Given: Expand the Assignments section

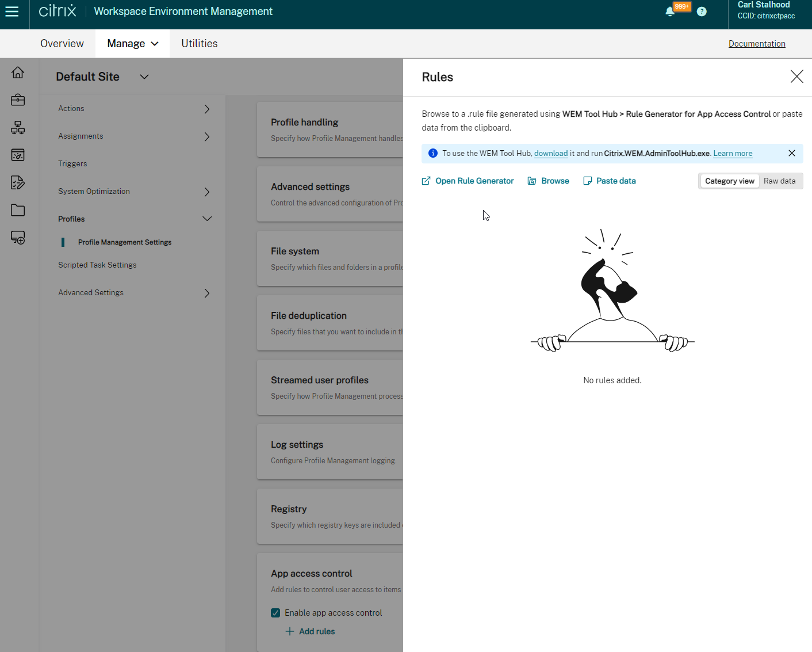Looking at the screenshot, I should (x=207, y=136).
